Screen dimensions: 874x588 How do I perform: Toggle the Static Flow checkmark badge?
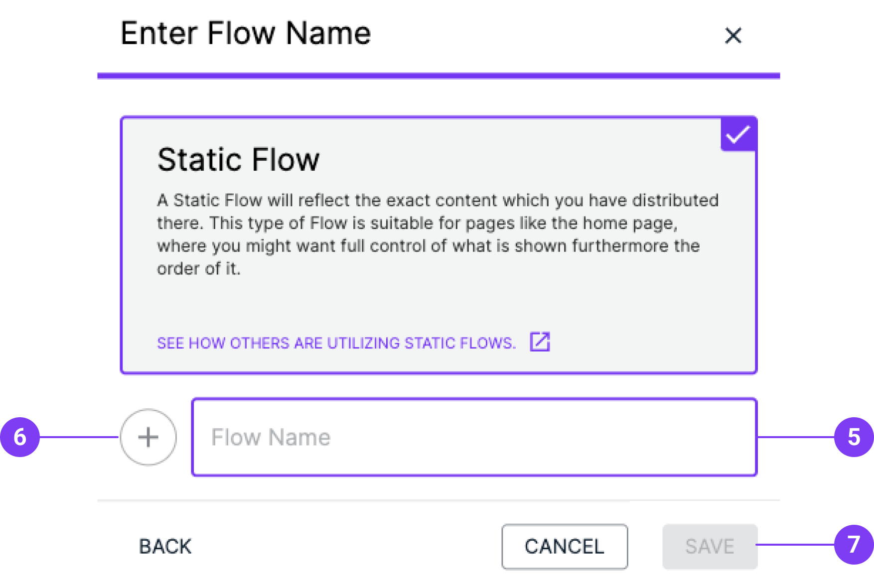738,134
